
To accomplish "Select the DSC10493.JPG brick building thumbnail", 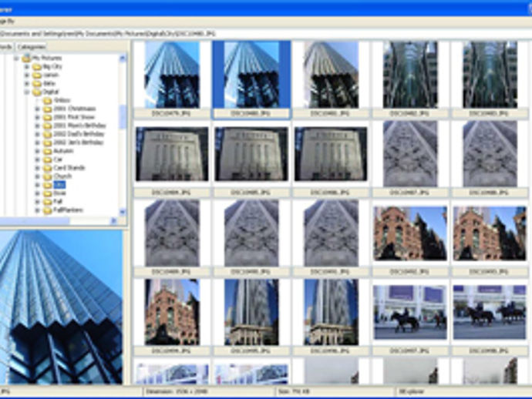I will coord(490,233).
